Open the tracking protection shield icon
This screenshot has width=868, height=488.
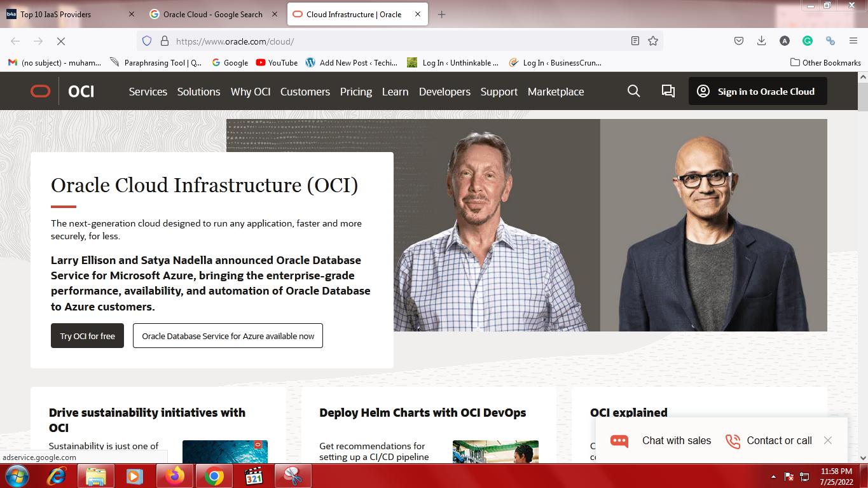[147, 41]
